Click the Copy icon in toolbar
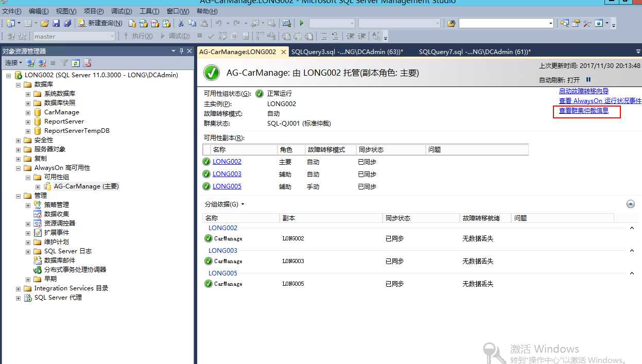642x364 pixels. tap(192, 23)
